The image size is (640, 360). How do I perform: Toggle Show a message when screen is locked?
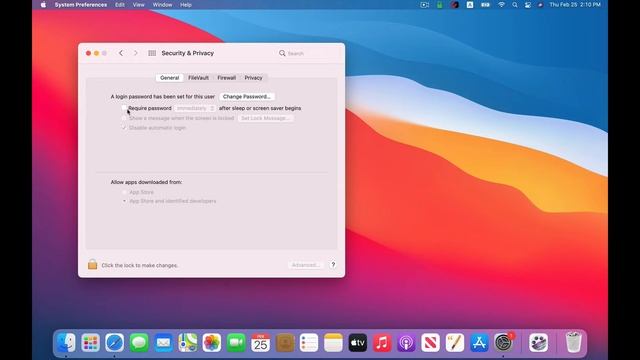pos(124,118)
